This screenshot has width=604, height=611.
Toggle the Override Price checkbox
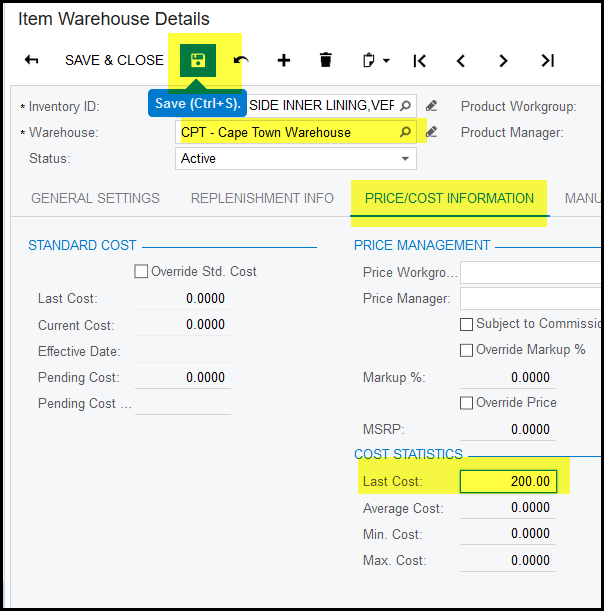click(467, 403)
